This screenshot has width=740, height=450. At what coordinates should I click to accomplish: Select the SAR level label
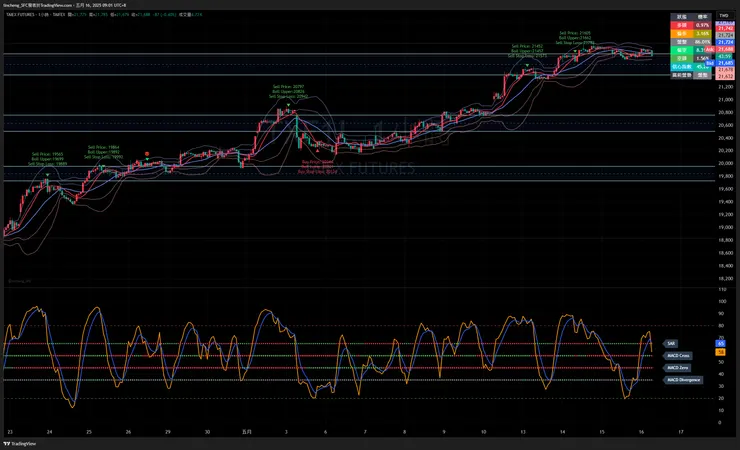point(671,344)
